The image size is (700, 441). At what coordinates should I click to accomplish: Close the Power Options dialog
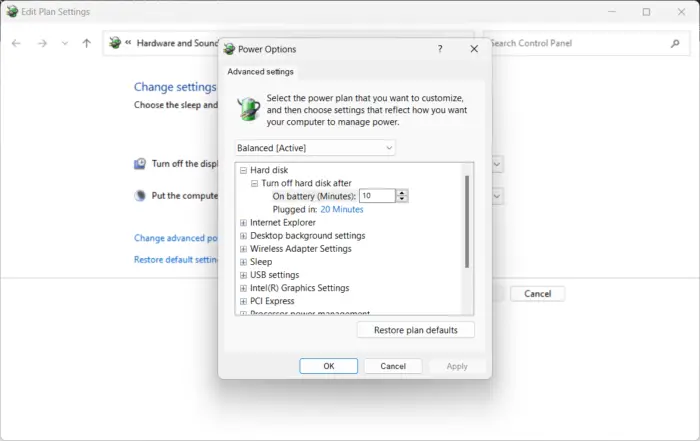pyautogui.click(x=474, y=49)
